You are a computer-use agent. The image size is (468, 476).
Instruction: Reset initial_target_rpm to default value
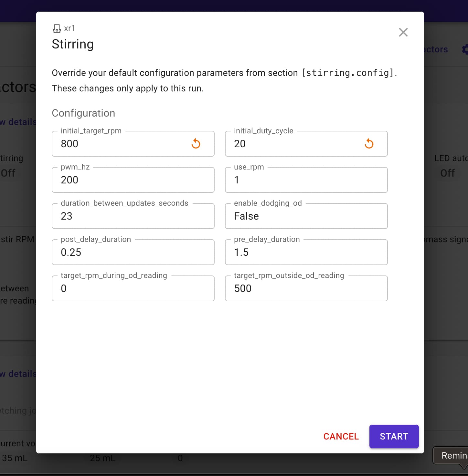point(196,144)
